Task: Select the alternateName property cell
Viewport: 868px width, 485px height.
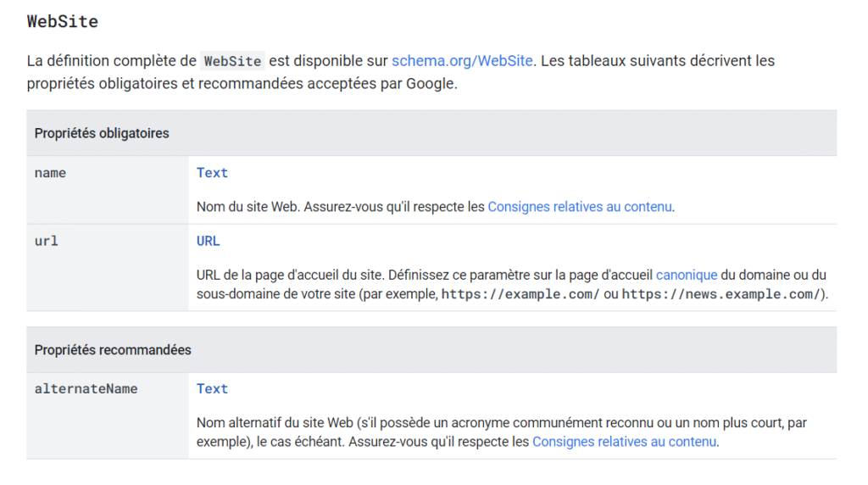Action: (86, 389)
